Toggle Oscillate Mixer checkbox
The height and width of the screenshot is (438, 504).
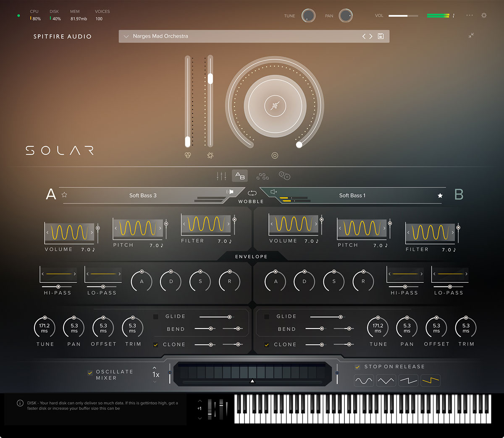coord(90,373)
